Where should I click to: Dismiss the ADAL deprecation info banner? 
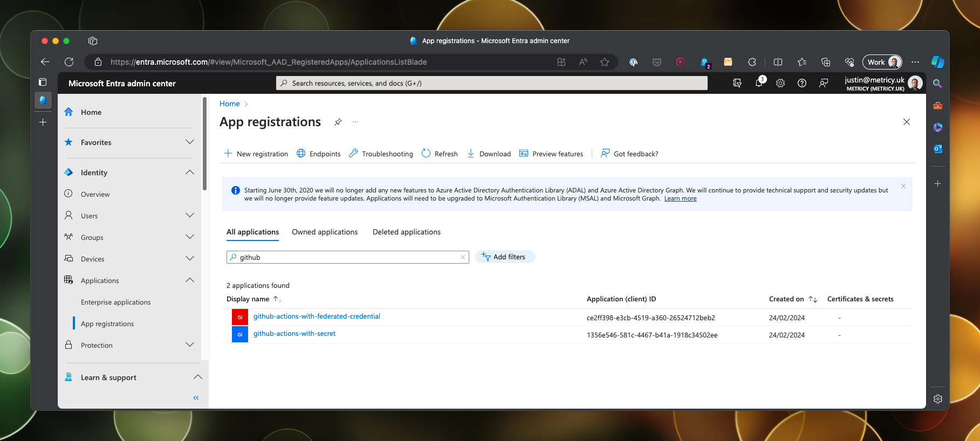[x=903, y=186]
